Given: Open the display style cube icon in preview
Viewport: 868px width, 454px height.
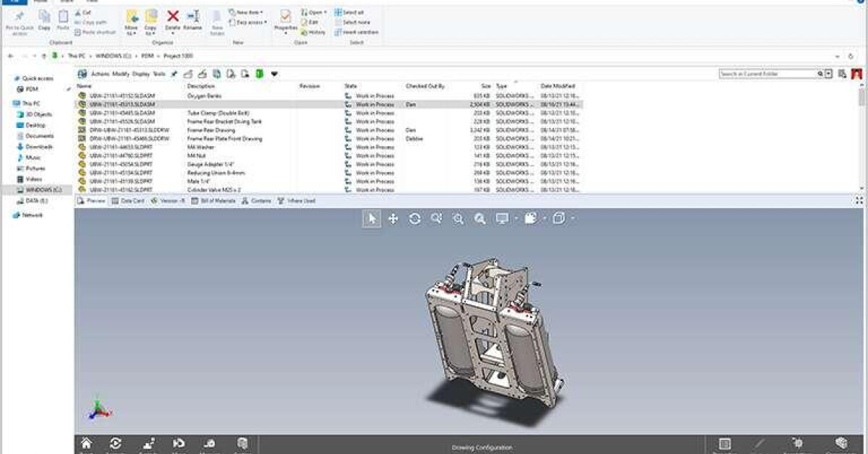Looking at the screenshot, I should coord(531,218).
